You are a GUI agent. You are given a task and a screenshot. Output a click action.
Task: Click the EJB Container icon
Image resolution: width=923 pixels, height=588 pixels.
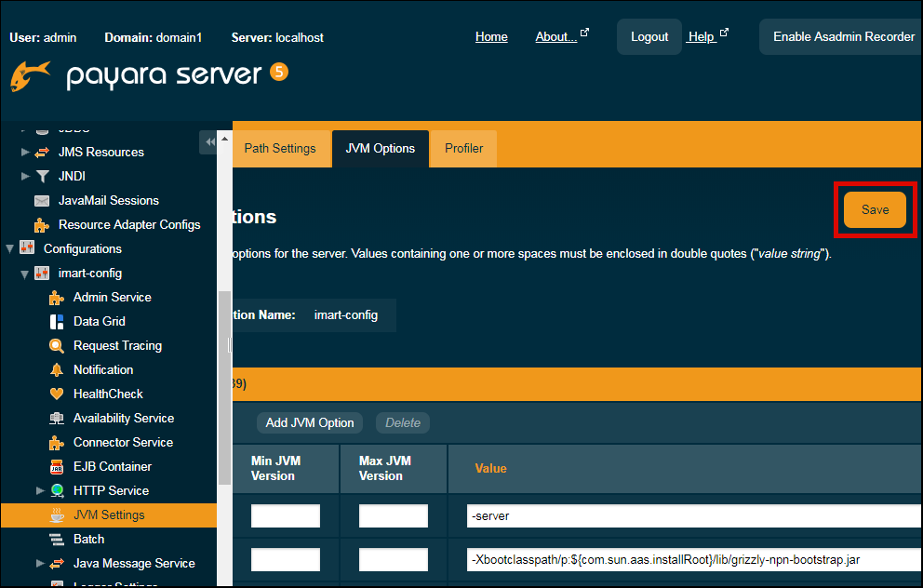tap(56, 467)
